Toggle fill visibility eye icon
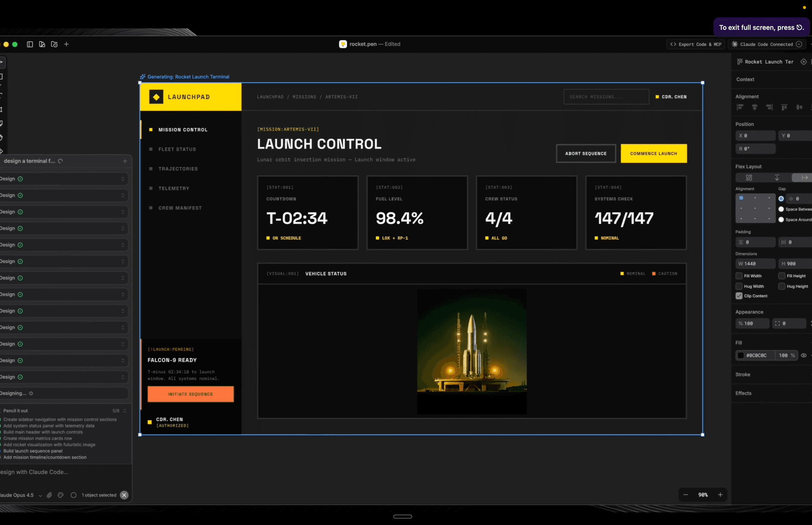 coord(804,356)
